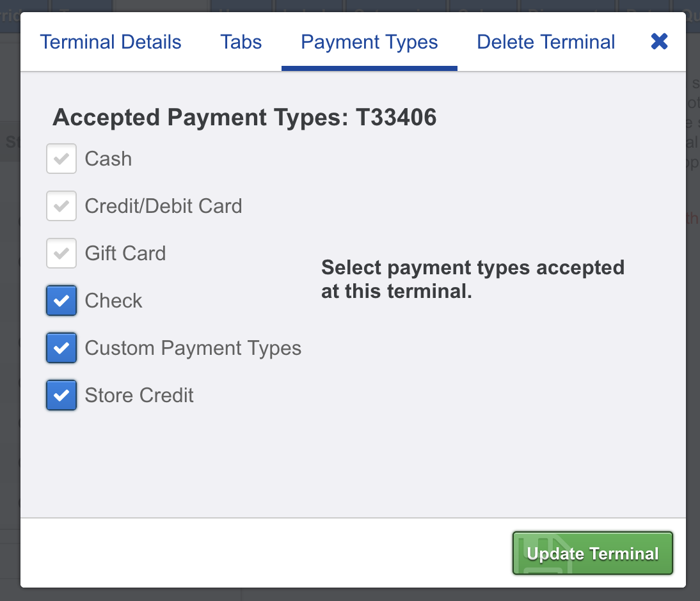700x601 pixels.
Task: Toggle the Credit/Debit Card checkbox
Action: pyautogui.click(x=61, y=206)
